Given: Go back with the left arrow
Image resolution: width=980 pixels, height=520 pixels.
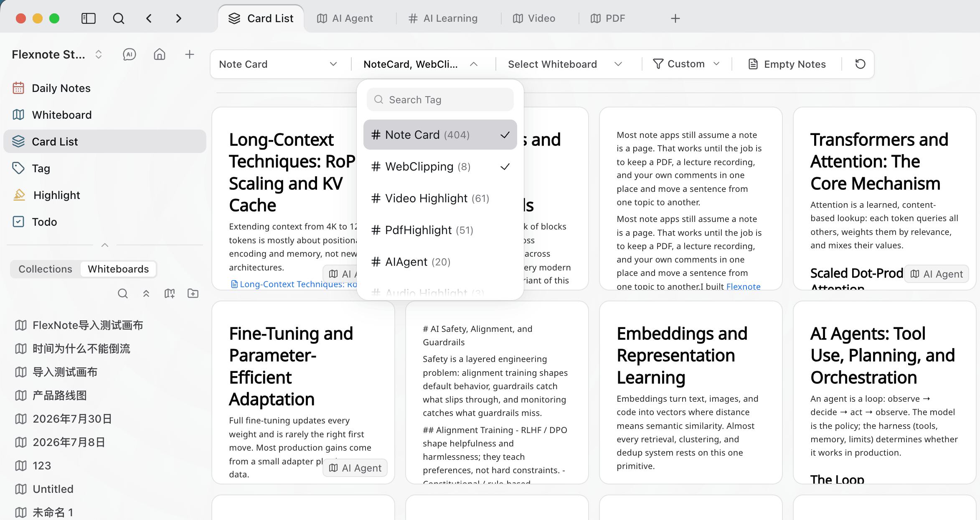Looking at the screenshot, I should (149, 18).
